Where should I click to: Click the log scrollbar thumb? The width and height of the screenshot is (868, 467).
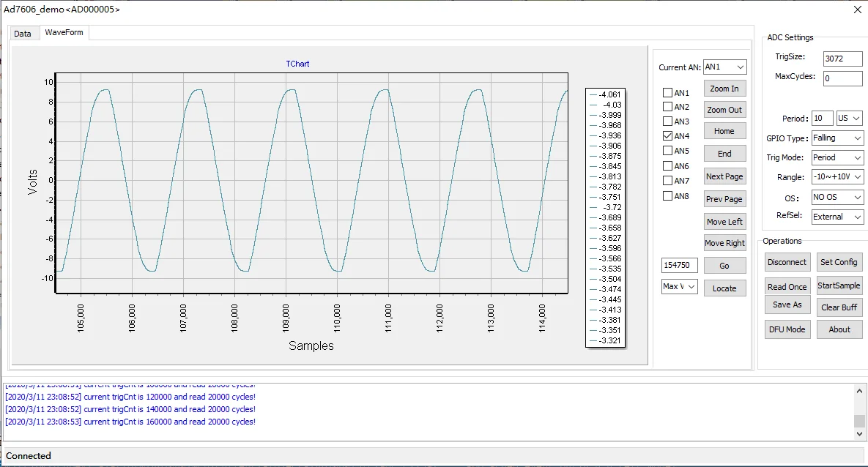[859, 421]
